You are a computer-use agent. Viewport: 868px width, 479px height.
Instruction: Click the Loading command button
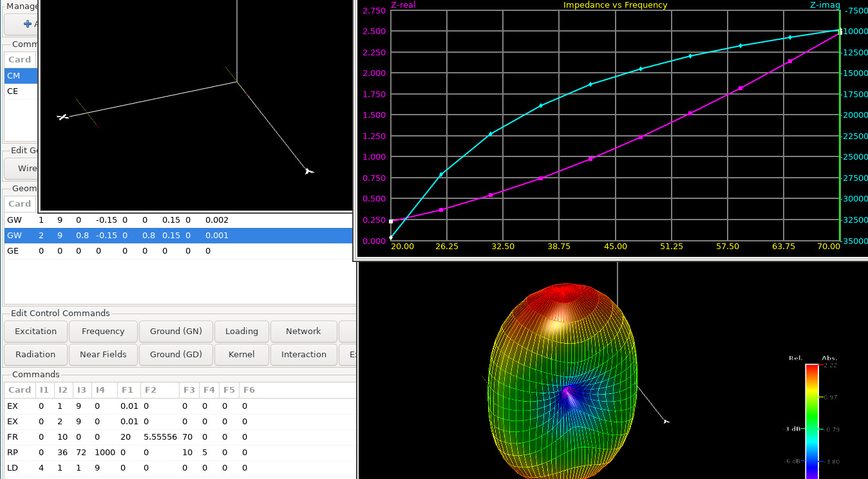[241, 332]
